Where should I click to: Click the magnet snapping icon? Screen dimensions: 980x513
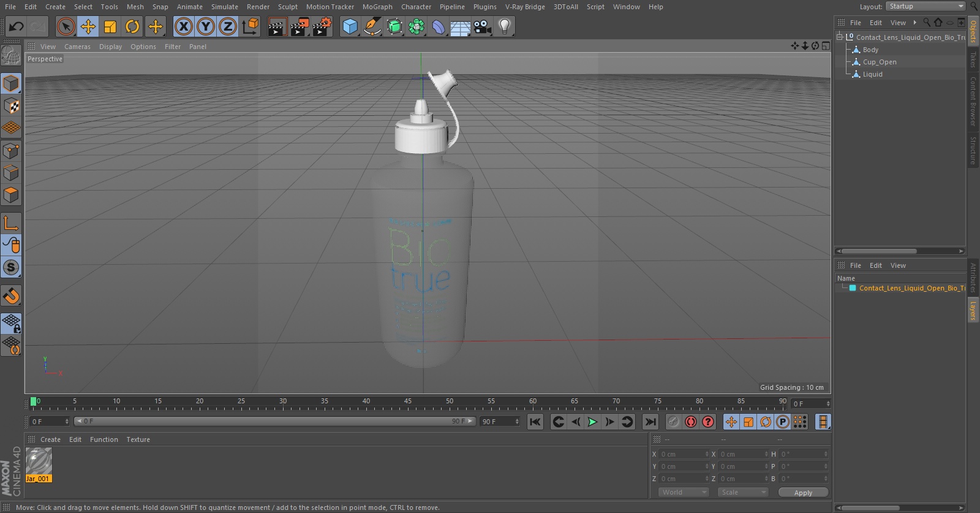click(x=11, y=296)
